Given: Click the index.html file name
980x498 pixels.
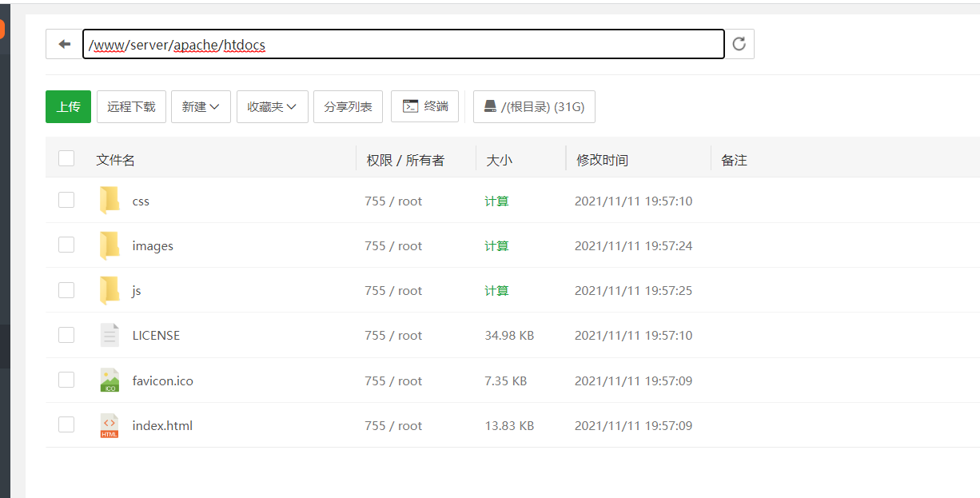Looking at the screenshot, I should (x=162, y=426).
